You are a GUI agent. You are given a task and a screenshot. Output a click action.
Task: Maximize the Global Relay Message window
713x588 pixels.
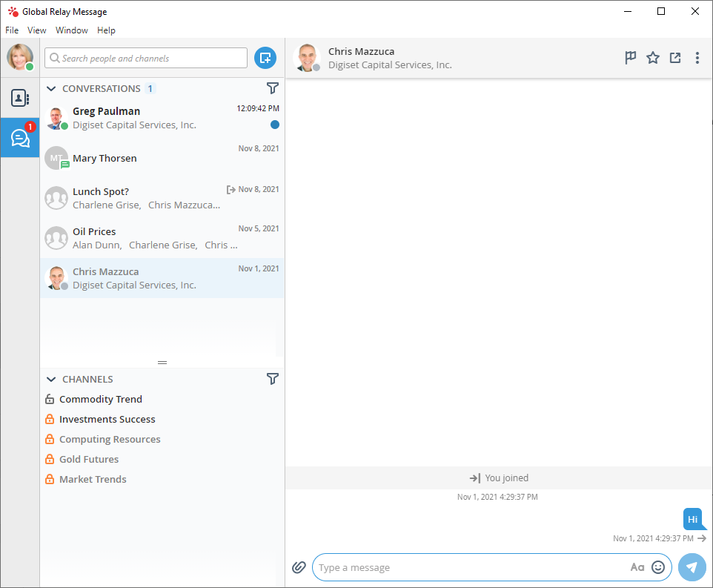coord(661,11)
